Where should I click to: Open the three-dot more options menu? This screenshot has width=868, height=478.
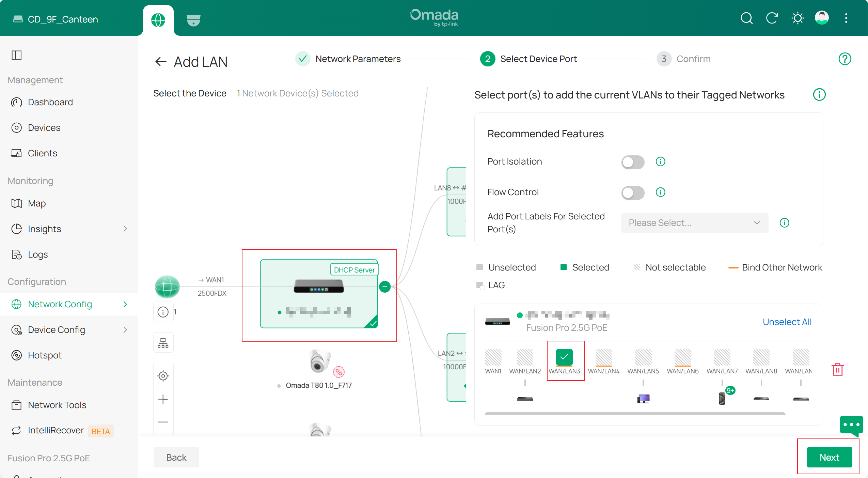(x=846, y=18)
